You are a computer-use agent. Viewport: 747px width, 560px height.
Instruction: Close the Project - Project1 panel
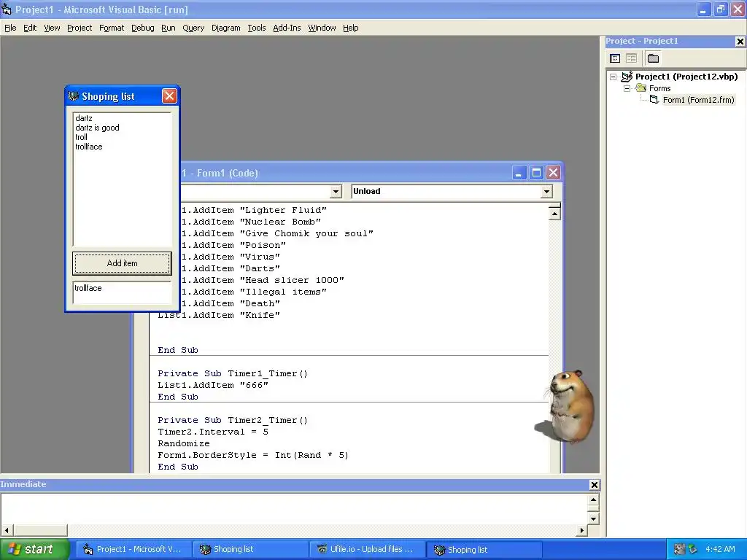[x=740, y=42]
